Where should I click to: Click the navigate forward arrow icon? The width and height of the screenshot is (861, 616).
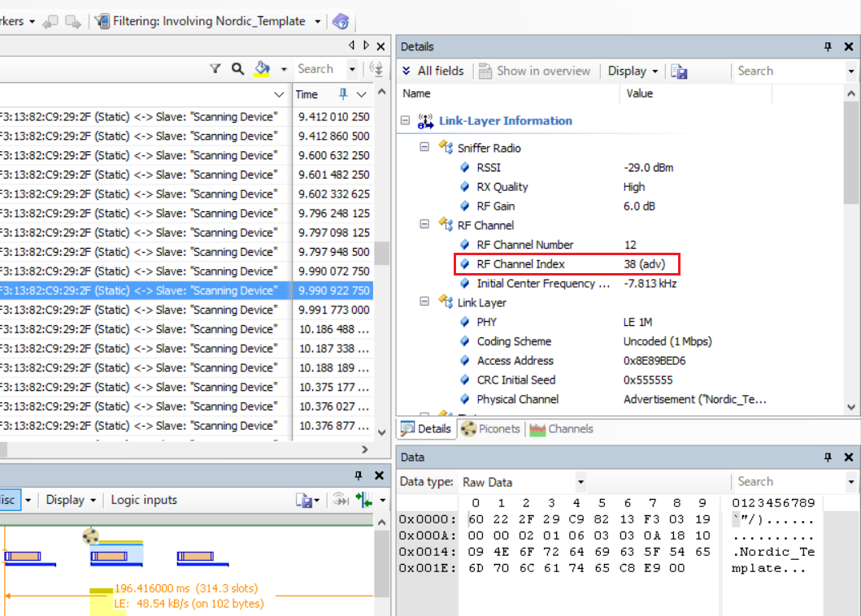(72, 21)
